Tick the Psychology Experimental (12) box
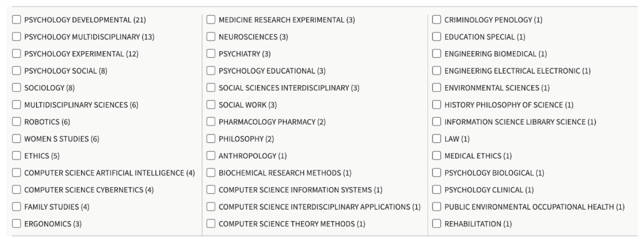 click(17, 54)
